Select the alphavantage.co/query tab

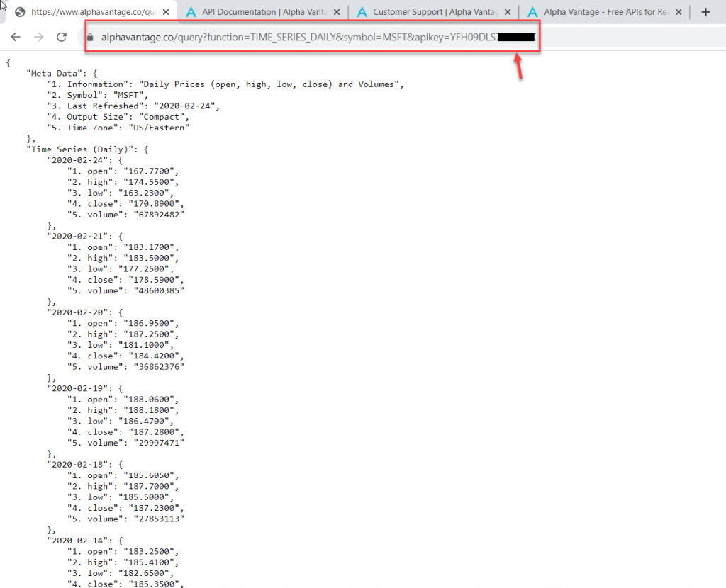coord(91,12)
